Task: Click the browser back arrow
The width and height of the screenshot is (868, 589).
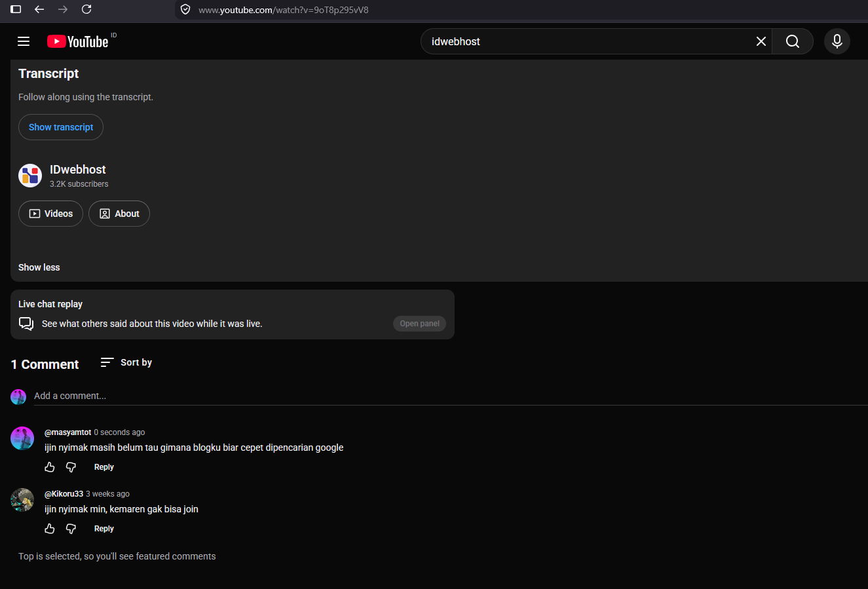Action: click(x=39, y=9)
